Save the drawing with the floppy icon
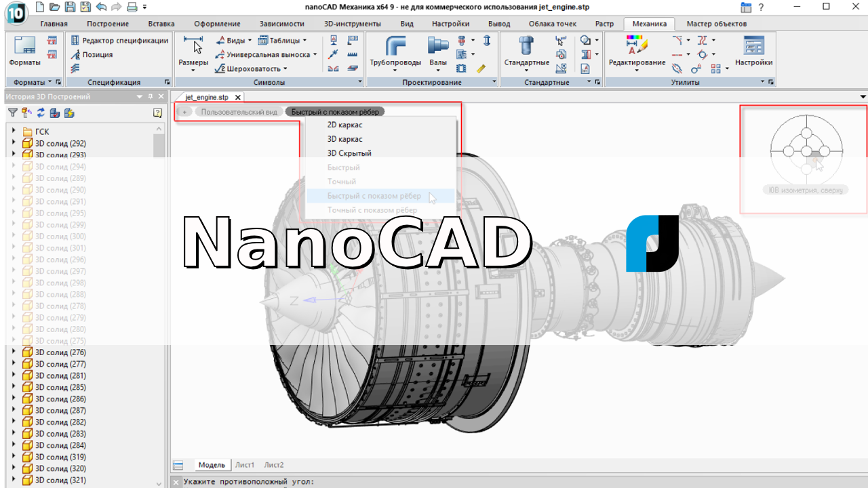The height and width of the screenshot is (488, 868). tap(70, 7)
